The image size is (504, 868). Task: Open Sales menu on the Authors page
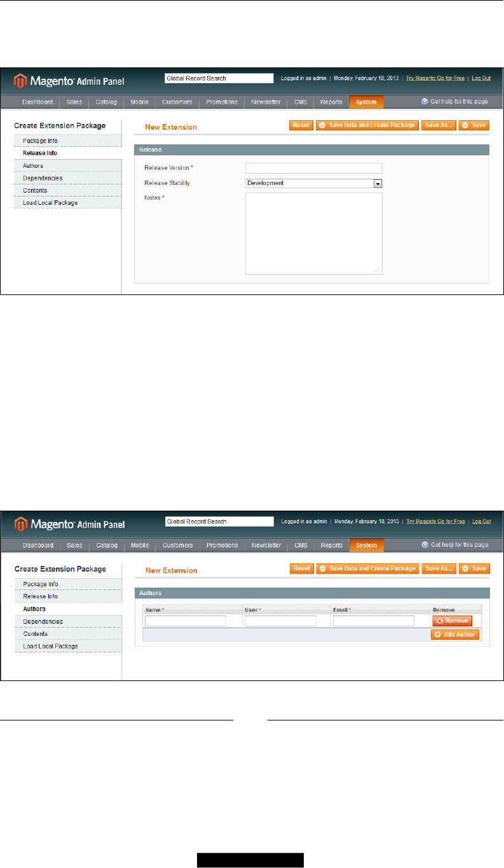click(74, 546)
